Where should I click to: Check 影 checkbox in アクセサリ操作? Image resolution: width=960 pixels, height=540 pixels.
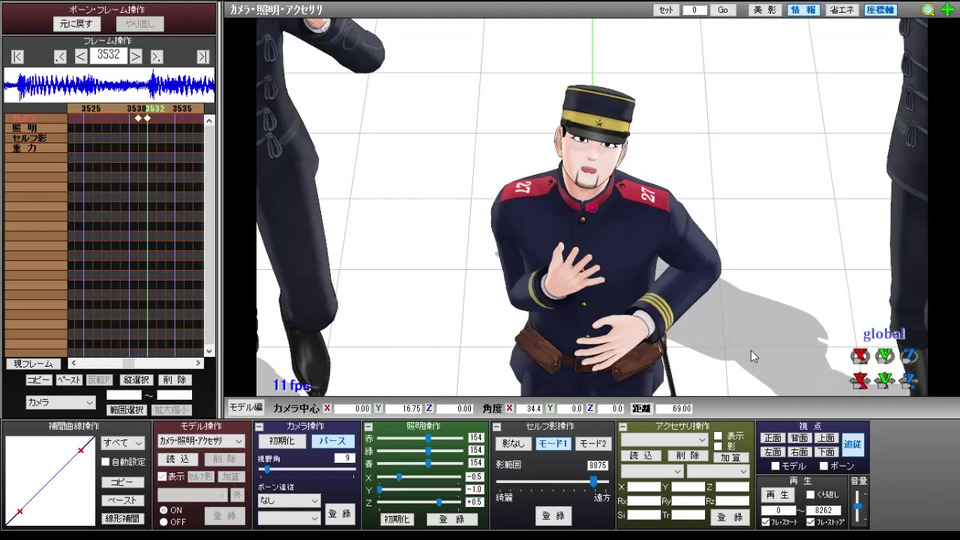coord(718,446)
